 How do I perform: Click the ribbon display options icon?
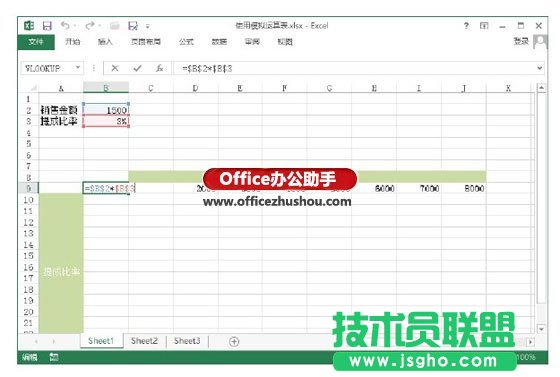coord(484,26)
